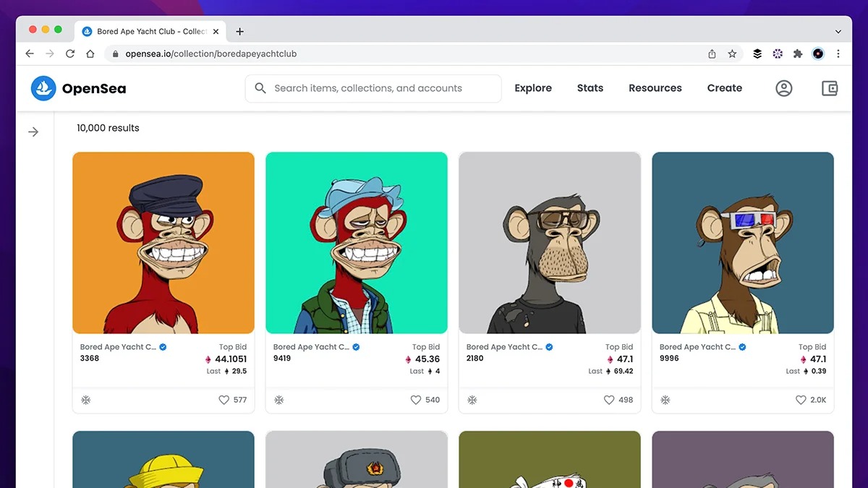Viewport: 868px width, 488px height.
Task: Click token number 2180
Action: pyautogui.click(x=475, y=358)
